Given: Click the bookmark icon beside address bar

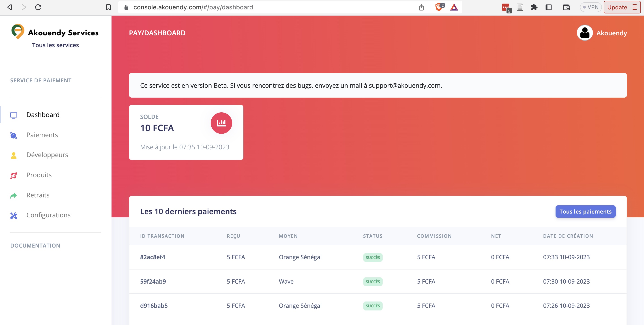Looking at the screenshot, I should pyautogui.click(x=108, y=7).
